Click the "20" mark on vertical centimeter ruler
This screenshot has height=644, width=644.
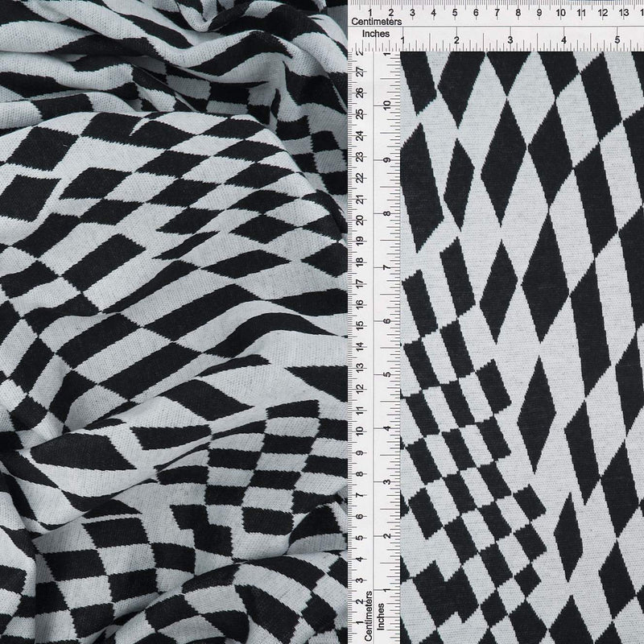(361, 220)
